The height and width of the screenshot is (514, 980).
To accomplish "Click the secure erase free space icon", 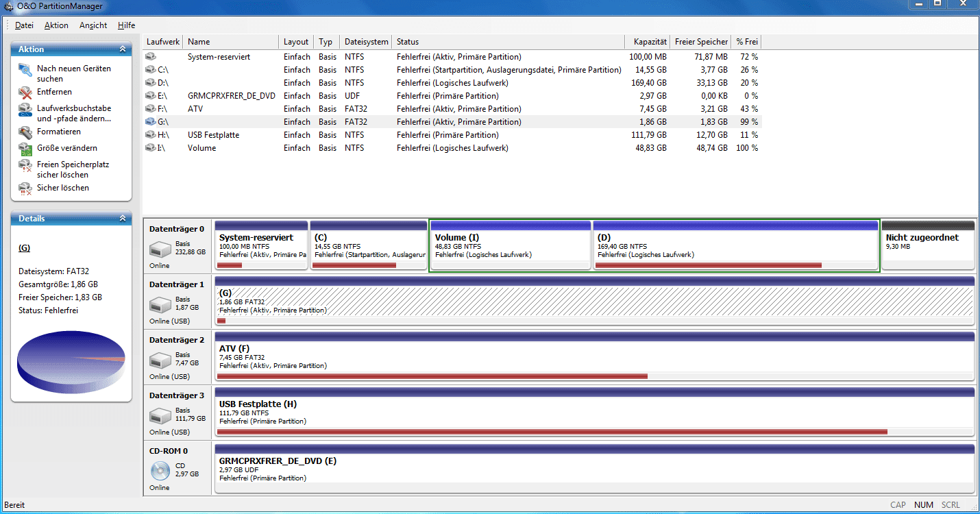I will coord(25,165).
